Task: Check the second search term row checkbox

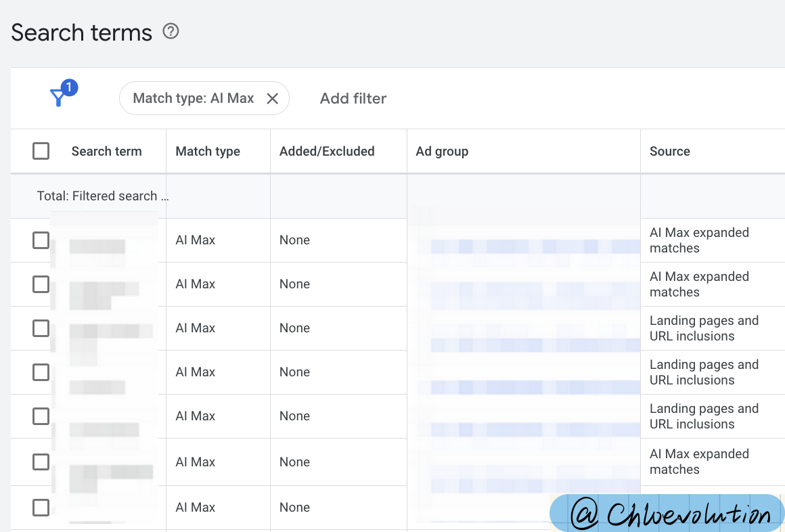Action: pyautogui.click(x=41, y=284)
